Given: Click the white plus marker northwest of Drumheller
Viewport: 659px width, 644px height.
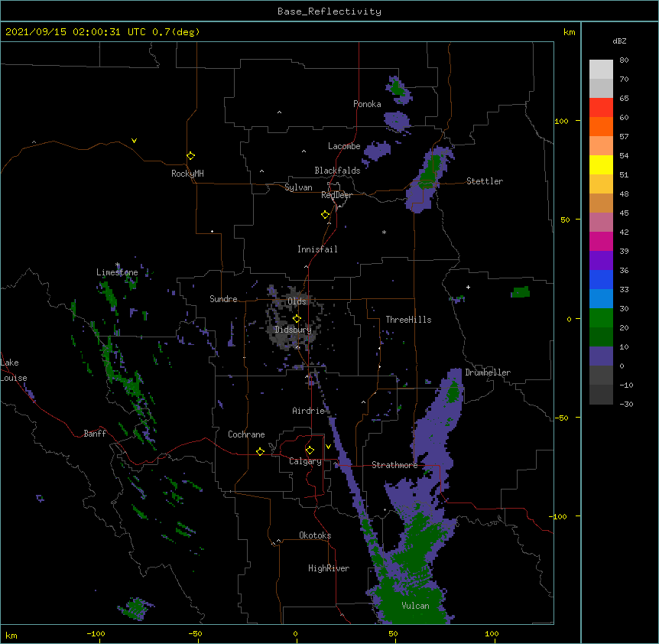Looking at the screenshot, I should (468, 287).
